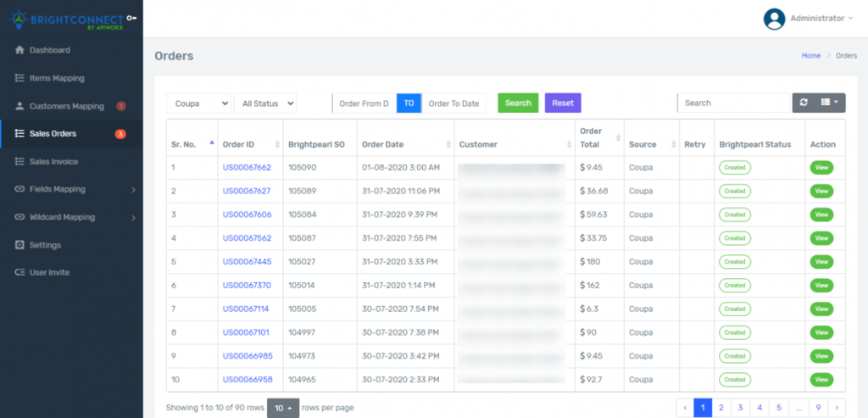The height and width of the screenshot is (418, 868).
Task: Open order US00067114 link
Action: pos(246,309)
